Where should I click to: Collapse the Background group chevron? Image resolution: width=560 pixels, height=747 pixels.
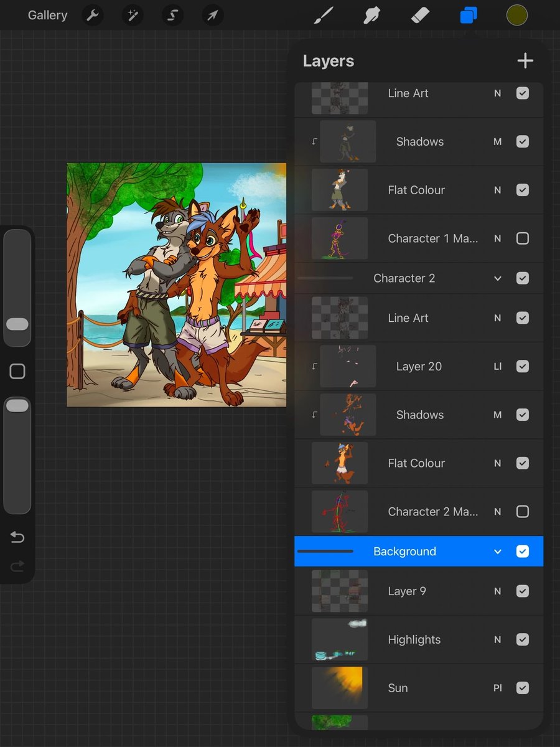[498, 552]
